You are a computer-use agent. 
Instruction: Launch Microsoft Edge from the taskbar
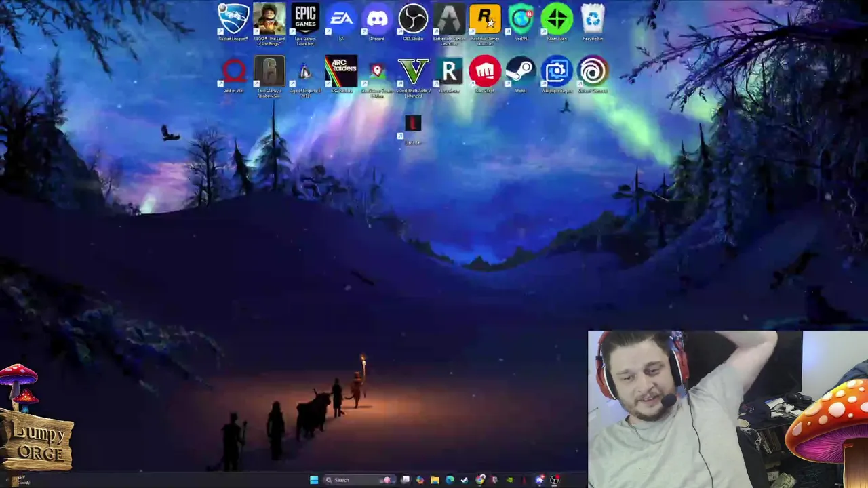[450, 480]
